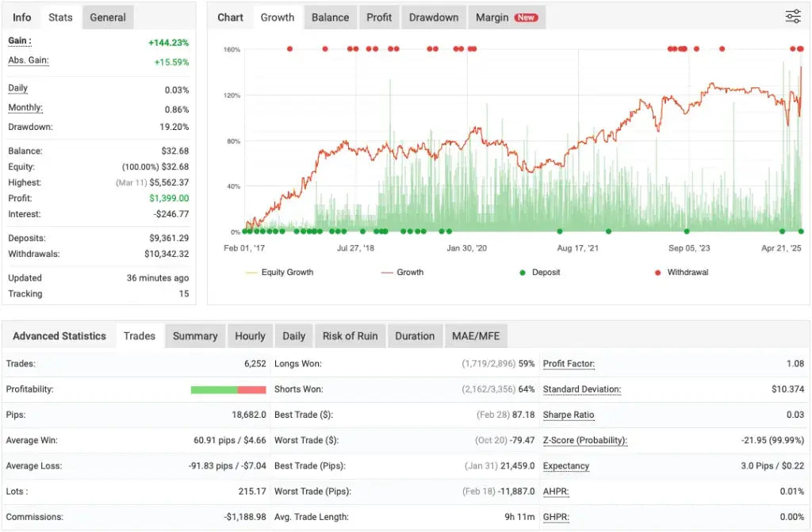Click the Expectancy link
The image size is (812, 532).
pyautogui.click(x=565, y=466)
